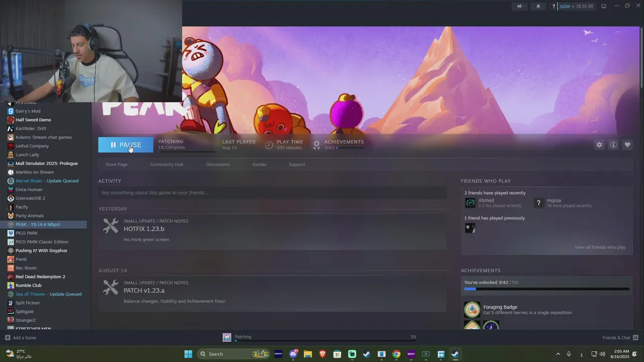Select 'Lunch Lady' in library list
Viewport: 644px width, 362px height.
tap(27, 155)
